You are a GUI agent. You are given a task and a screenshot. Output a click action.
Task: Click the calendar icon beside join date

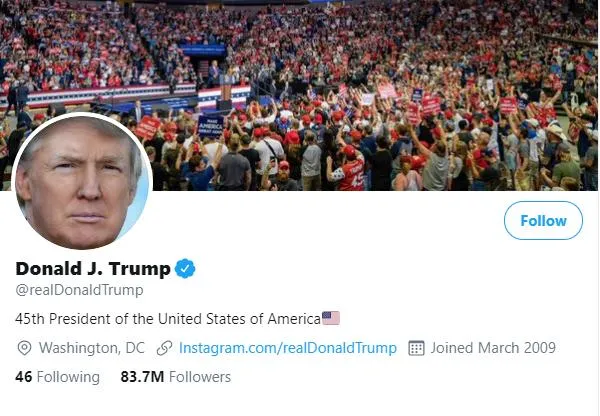416,348
